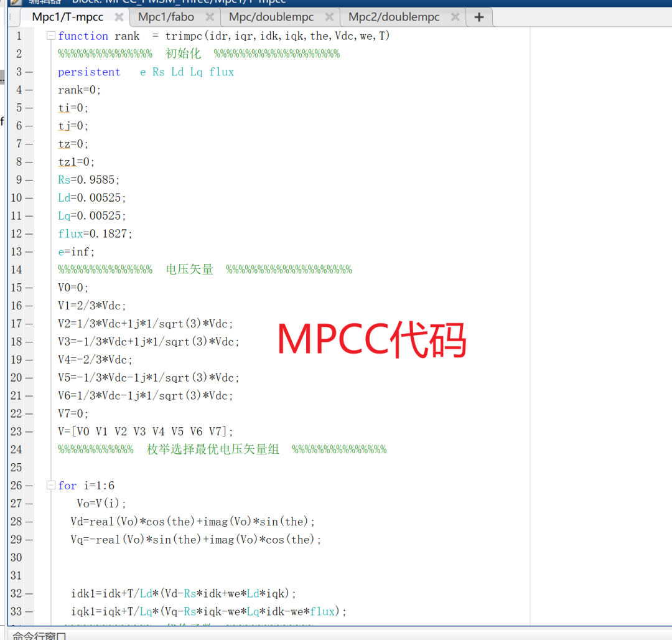
Task: Switch to the Mpc/doublempc tab
Action: tap(271, 17)
